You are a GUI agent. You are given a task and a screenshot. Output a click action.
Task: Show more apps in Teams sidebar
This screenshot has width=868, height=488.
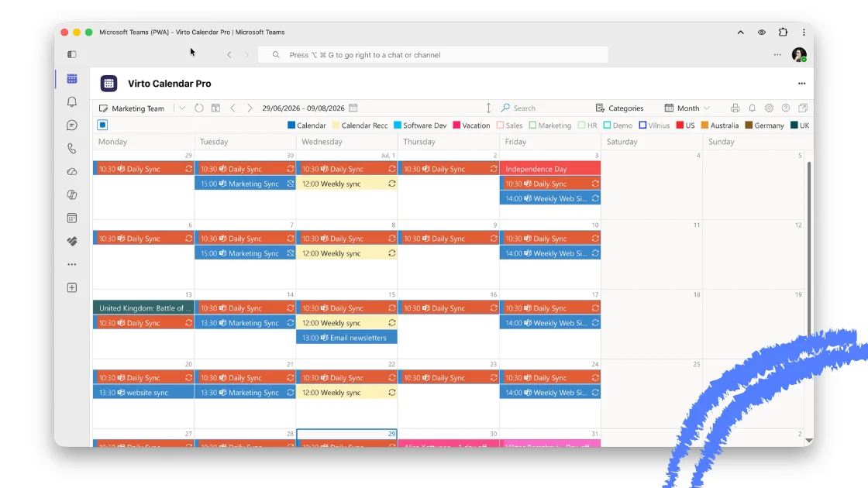coord(72,264)
